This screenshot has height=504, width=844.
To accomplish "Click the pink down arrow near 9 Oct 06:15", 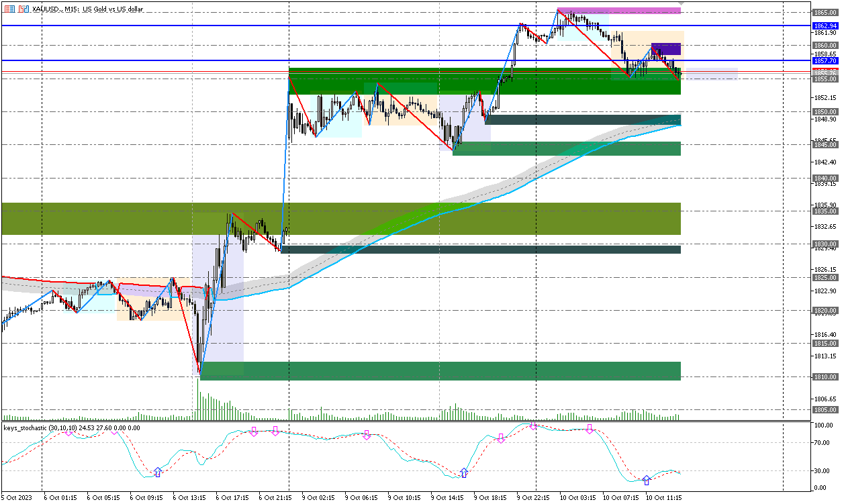I will (367, 435).
